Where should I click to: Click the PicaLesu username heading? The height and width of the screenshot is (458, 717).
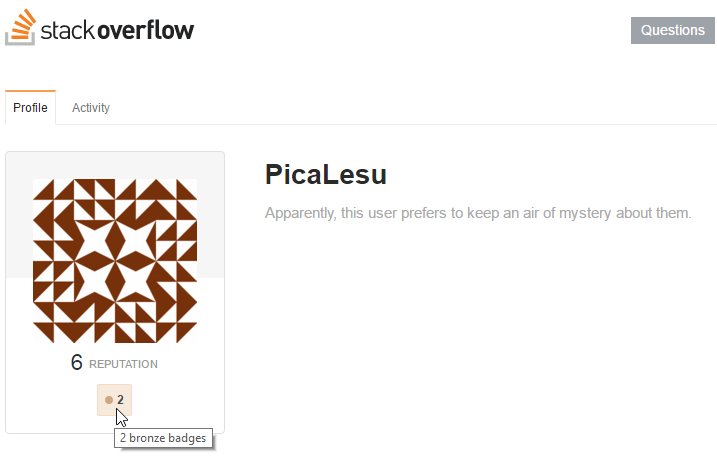(x=326, y=175)
